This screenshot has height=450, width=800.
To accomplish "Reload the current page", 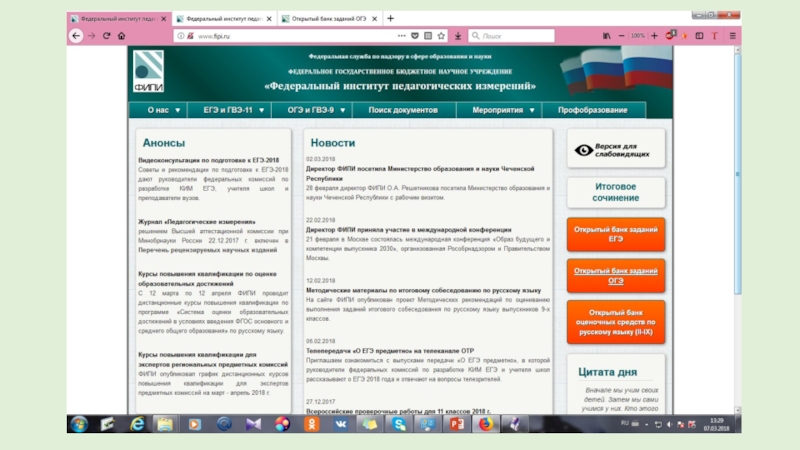I will tap(107, 36).
